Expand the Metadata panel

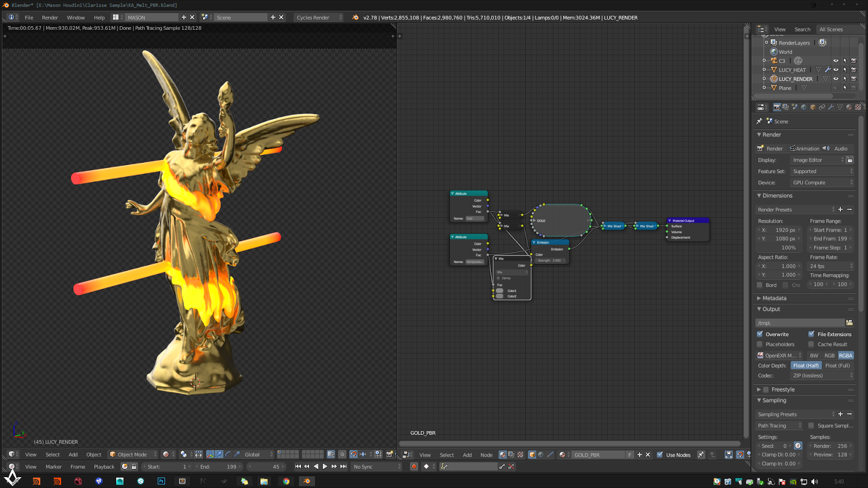coord(774,298)
